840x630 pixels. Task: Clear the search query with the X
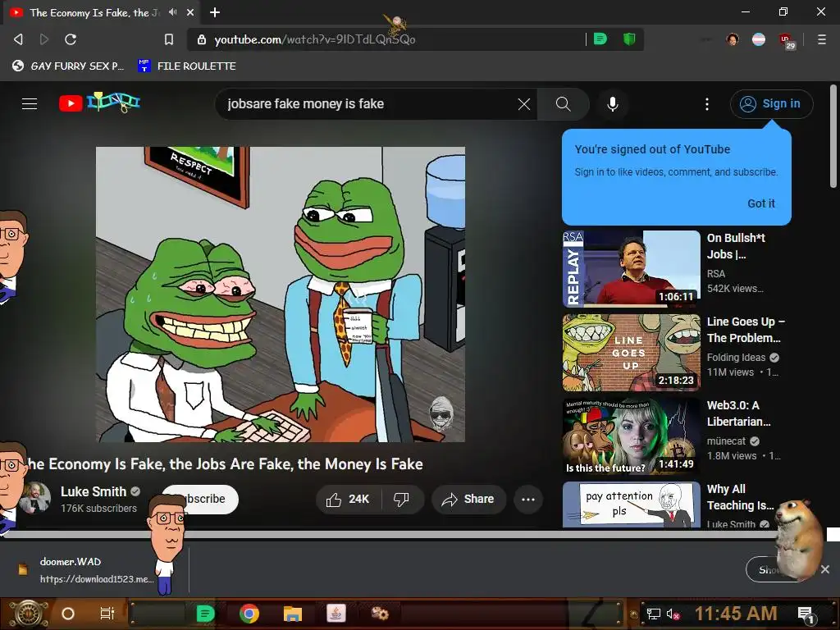coord(524,104)
